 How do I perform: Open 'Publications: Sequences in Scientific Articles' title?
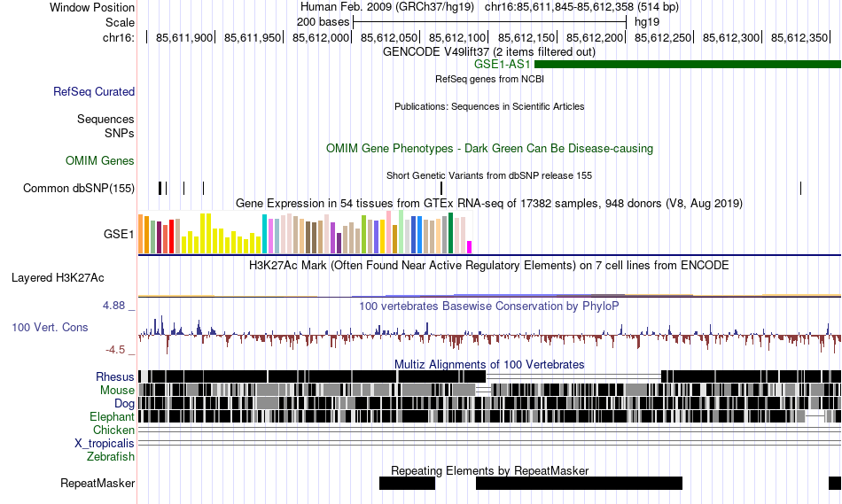(489, 106)
